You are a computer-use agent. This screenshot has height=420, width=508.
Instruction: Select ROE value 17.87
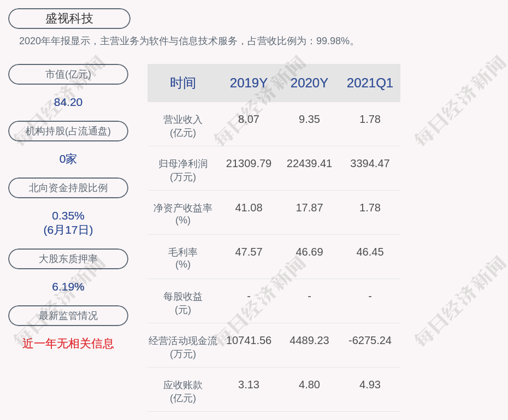[x=309, y=208]
